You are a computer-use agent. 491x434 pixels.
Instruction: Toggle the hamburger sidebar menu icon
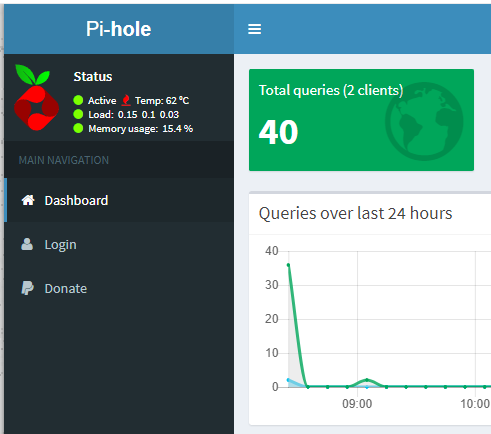point(254,29)
